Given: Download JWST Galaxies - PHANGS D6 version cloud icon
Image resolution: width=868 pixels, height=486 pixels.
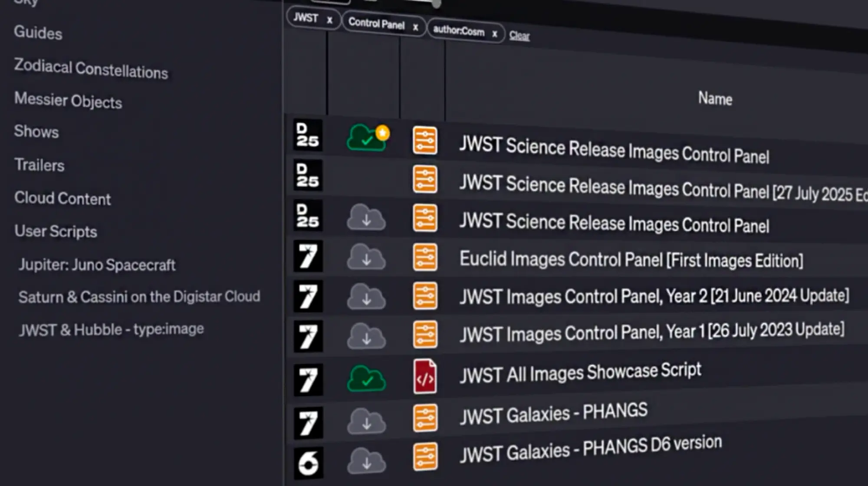Looking at the screenshot, I should click(366, 461).
